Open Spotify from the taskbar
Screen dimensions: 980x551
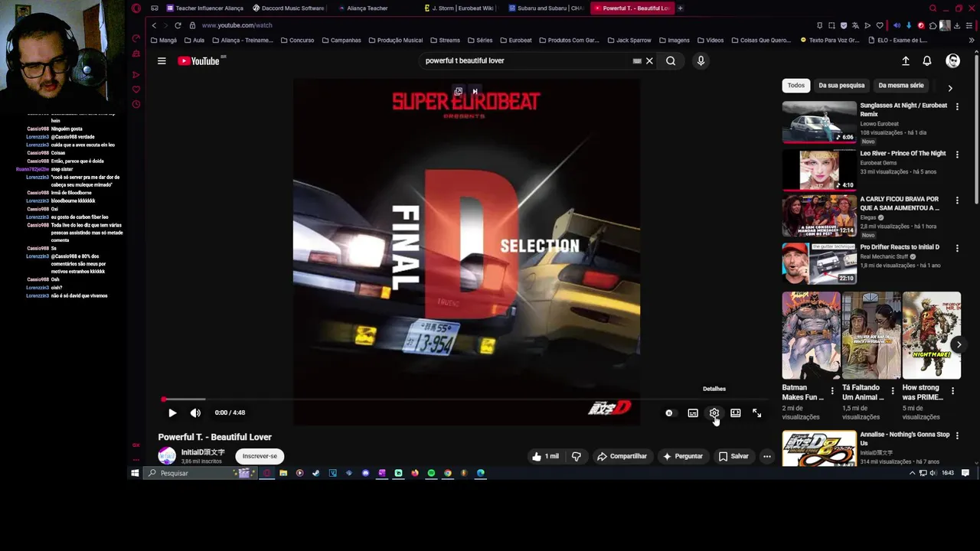point(431,473)
